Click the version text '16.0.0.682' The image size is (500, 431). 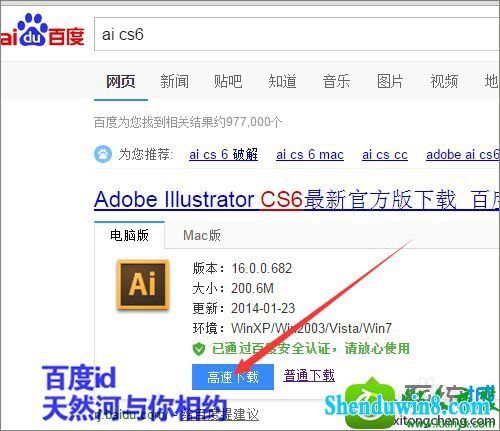[262, 268]
